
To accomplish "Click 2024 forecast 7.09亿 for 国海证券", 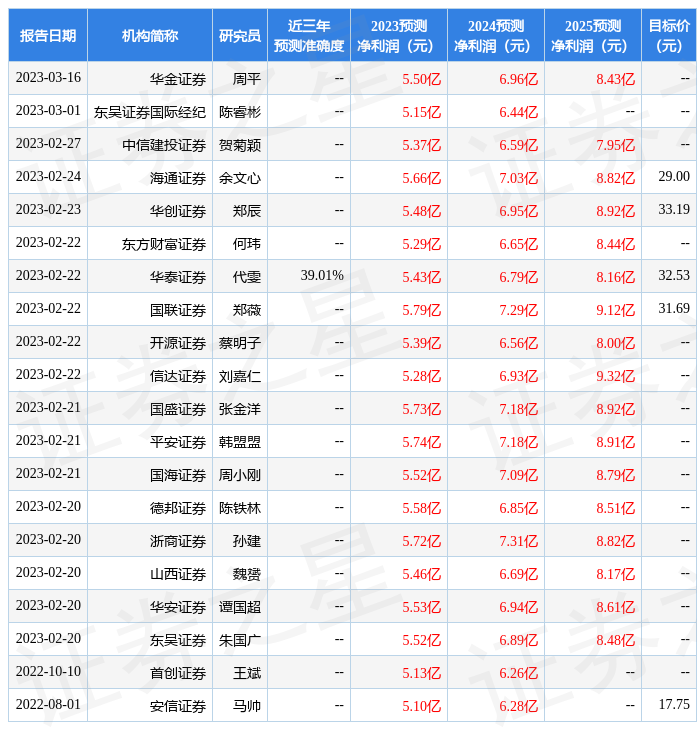I will tap(518, 475).
